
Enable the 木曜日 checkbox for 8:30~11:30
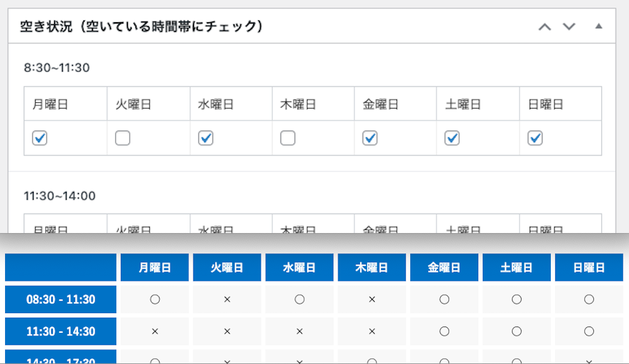tap(287, 138)
